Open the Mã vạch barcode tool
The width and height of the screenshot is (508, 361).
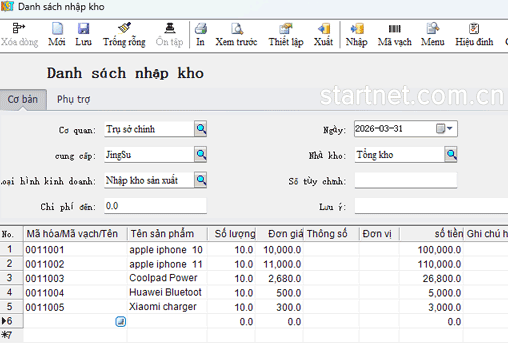click(395, 35)
